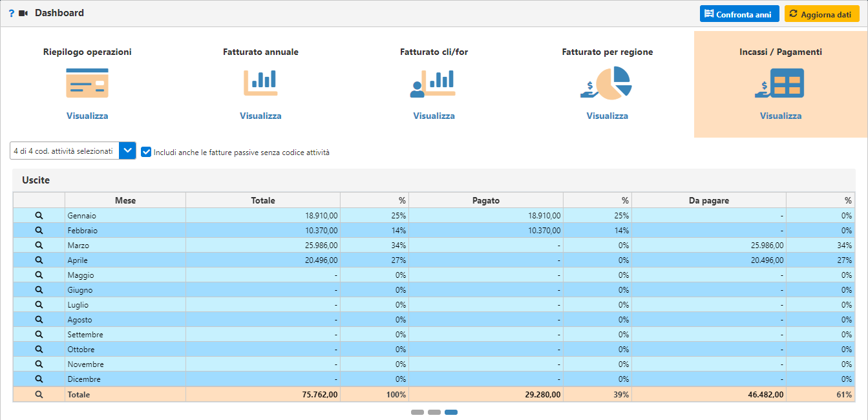Uncheck include passive invoices without activity code
The height and width of the screenshot is (420, 868).
coord(146,152)
